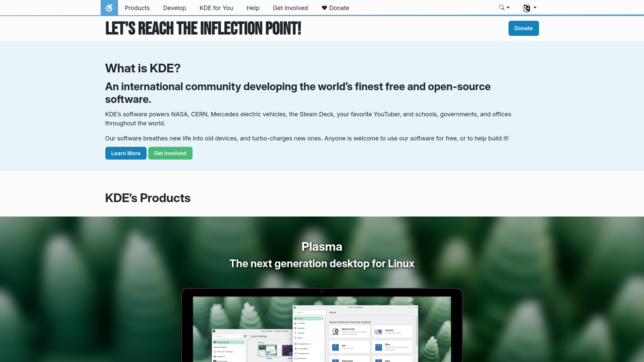The image size is (644, 362).
Task: Click the KDE logo home icon
Action: click(109, 8)
